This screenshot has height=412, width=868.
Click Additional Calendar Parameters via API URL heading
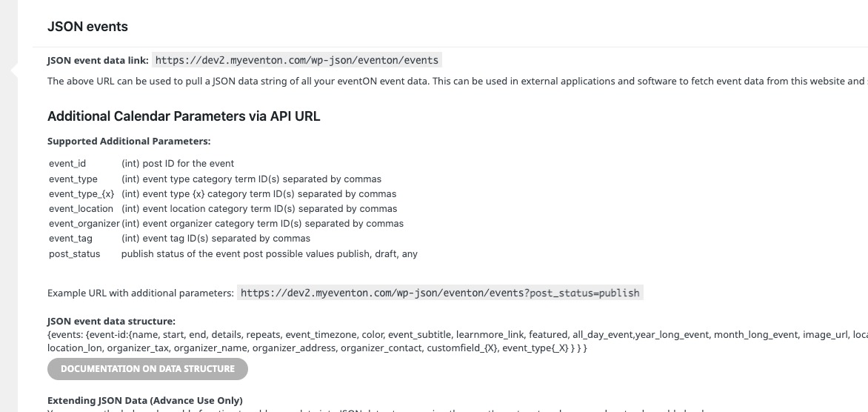pyautogui.click(x=184, y=116)
